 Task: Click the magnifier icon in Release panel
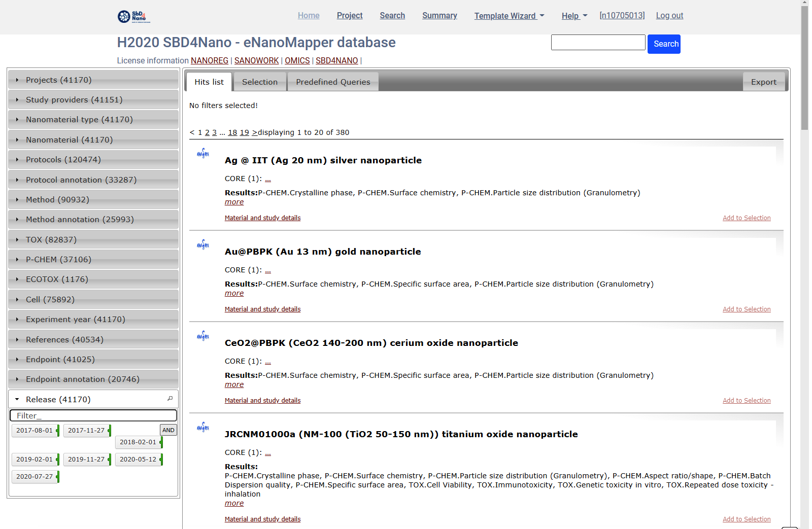point(170,399)
